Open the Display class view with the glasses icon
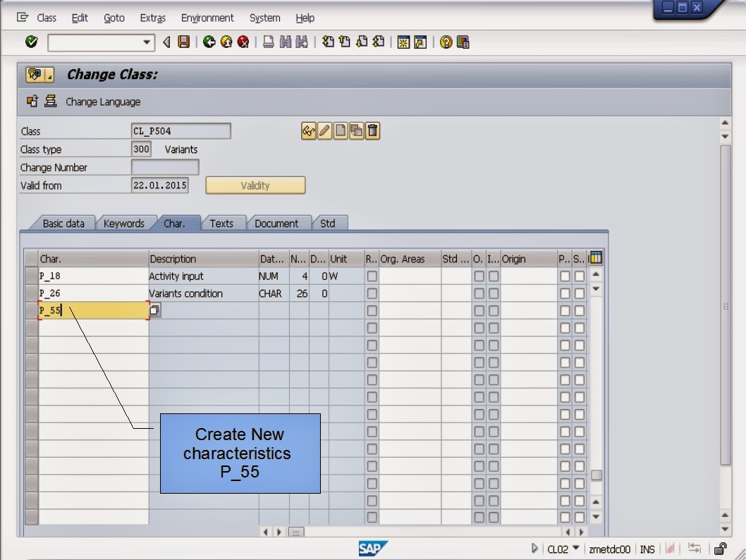The width and height of the screenshot is (746, 560). tap(308, 130)
